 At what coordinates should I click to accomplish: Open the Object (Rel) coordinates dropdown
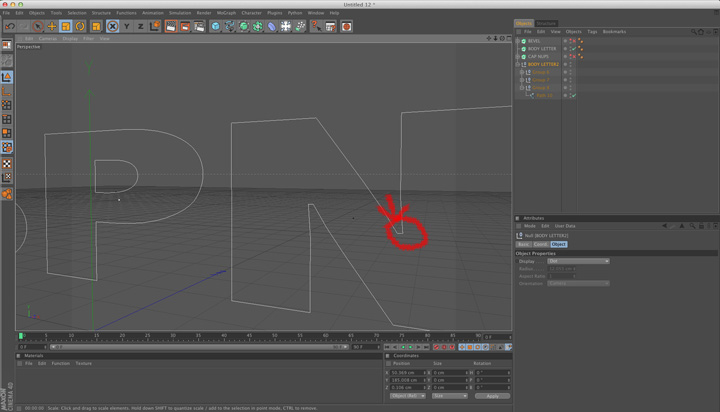(x=407, y=396)
